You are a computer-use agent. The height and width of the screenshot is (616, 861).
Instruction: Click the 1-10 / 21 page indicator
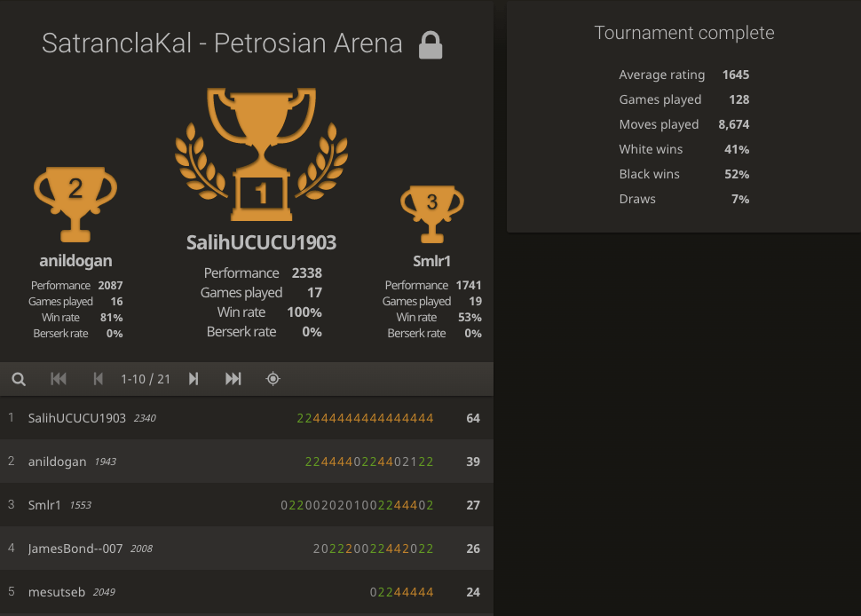146,379
